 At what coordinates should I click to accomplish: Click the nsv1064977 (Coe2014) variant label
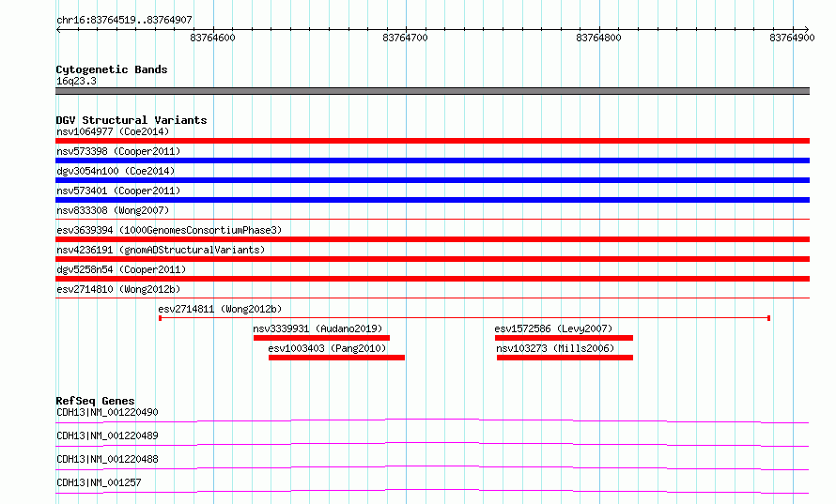tap(113, 131)
